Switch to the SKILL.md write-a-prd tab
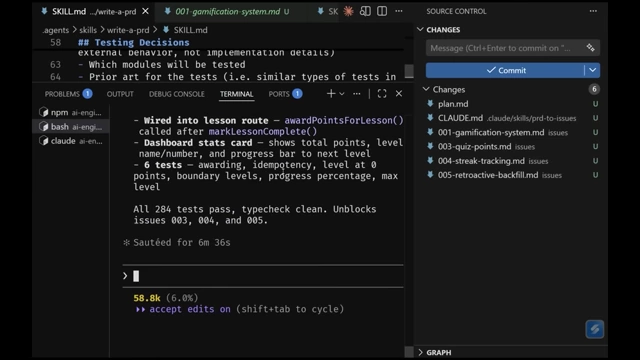Viewport: 640px width, 360px height. (x=94, y=11)
